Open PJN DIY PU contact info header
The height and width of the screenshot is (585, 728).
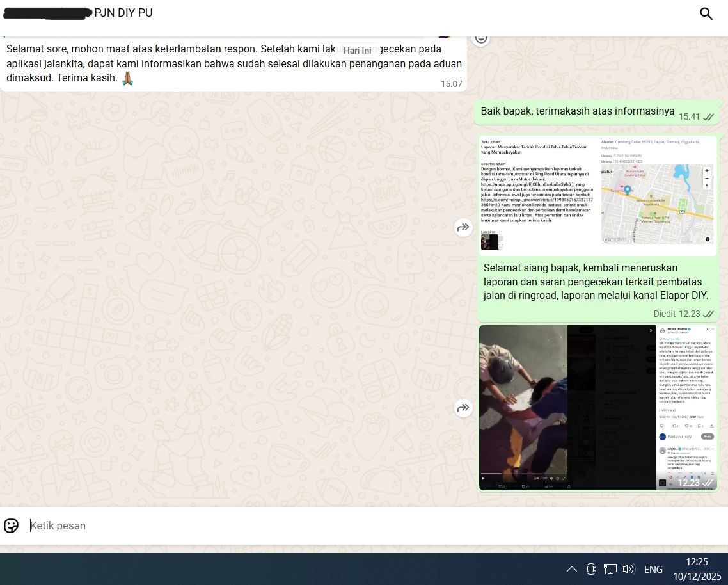point(123,13)
